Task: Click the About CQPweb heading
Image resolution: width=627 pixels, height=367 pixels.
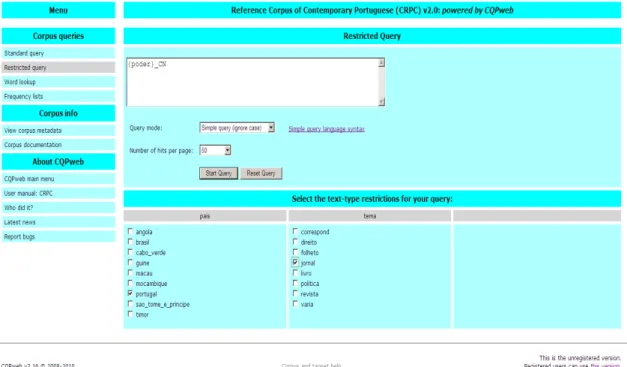Action: click(x=58, y=162)
